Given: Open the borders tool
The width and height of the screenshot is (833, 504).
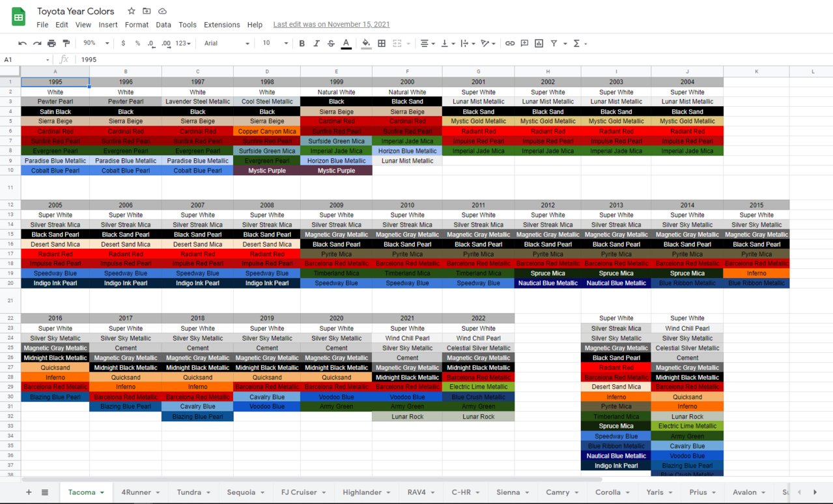Looking at the screenshot, I should 382,43.
